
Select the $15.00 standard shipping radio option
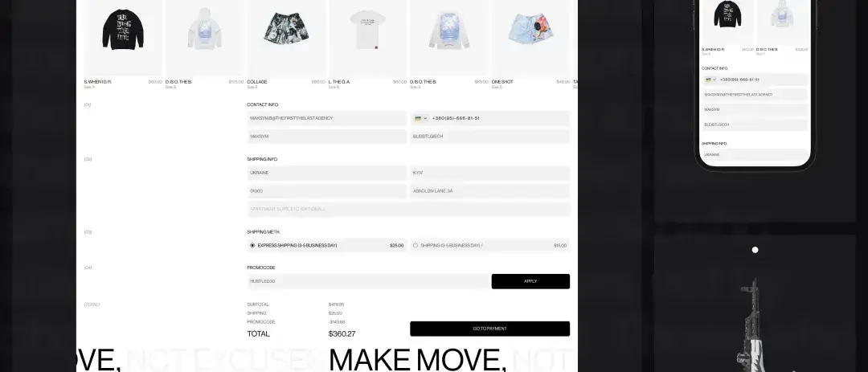coord(416,245)
